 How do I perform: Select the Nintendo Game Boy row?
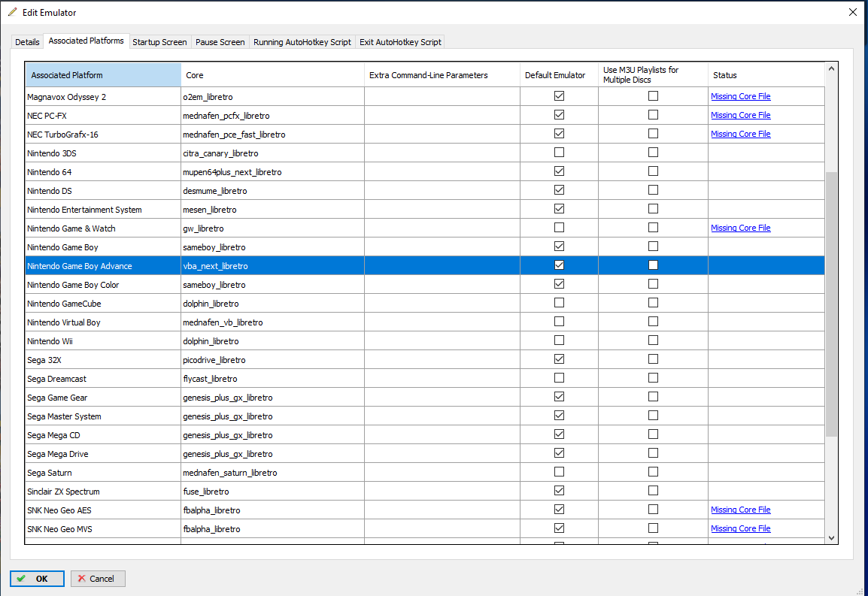(424, 247)
